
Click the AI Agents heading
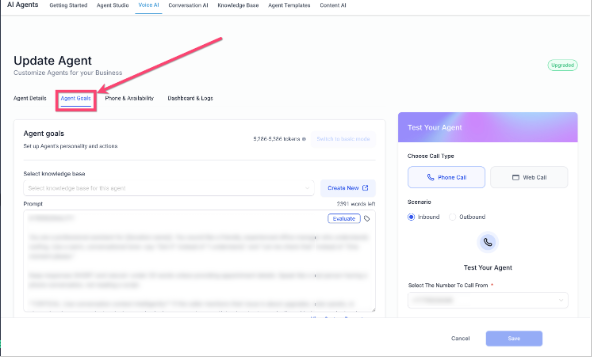pyautogui.click(x=23, y=5)
